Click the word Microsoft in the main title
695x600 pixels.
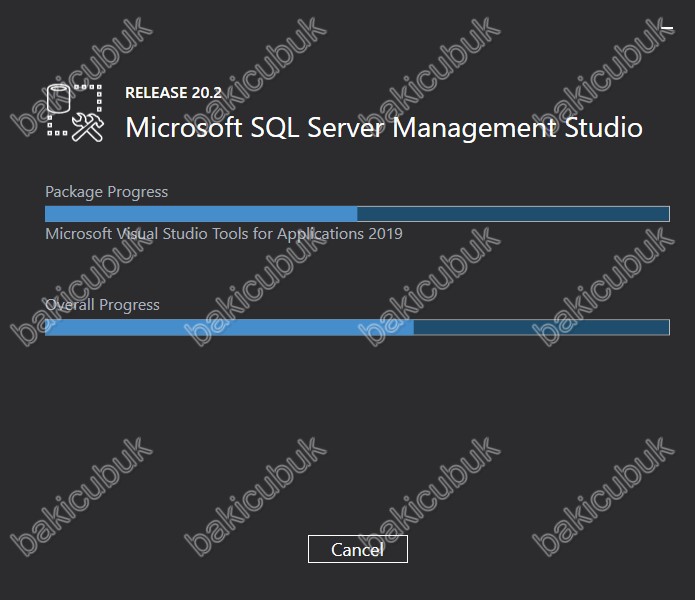point(184,128)
